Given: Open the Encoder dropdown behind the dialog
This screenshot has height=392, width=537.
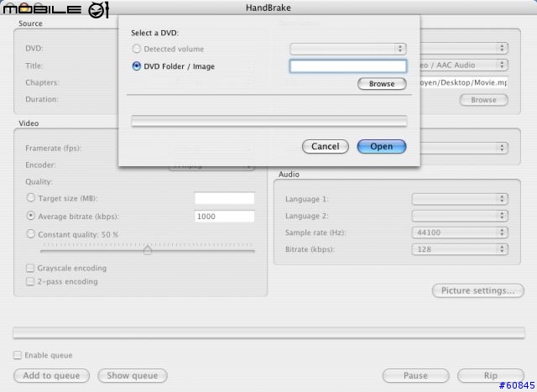Looking at the screenshot, I should tap(212, 168).
